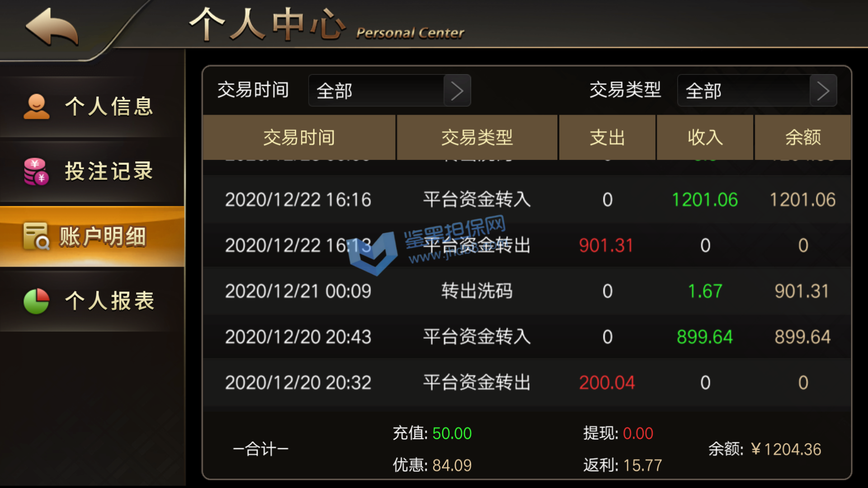Open the 交易类型 全部 dropdown field
Image resolution: width=868 pixels, height=488 pixels.
point(757,91)
